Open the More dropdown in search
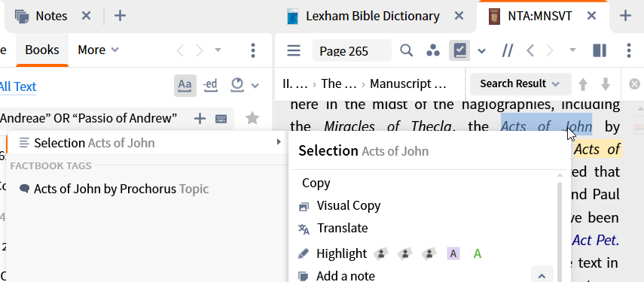This screenshot has height=282, width=644. tap(98, 50)
